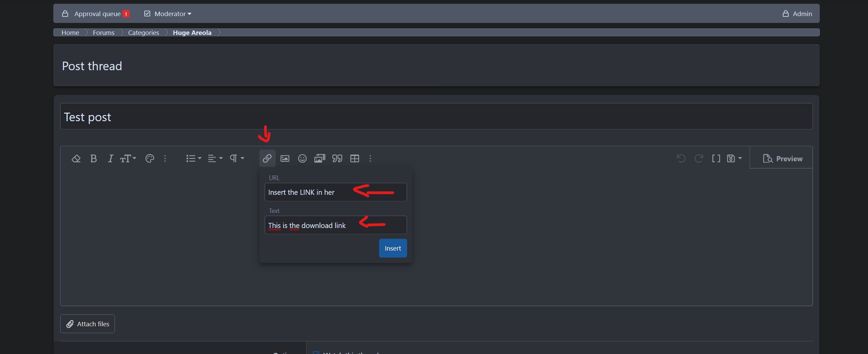Image resolution: width=868 pixels, height=354 pixels.
Task: Click the Attach files button
Action: pos(88,324)
